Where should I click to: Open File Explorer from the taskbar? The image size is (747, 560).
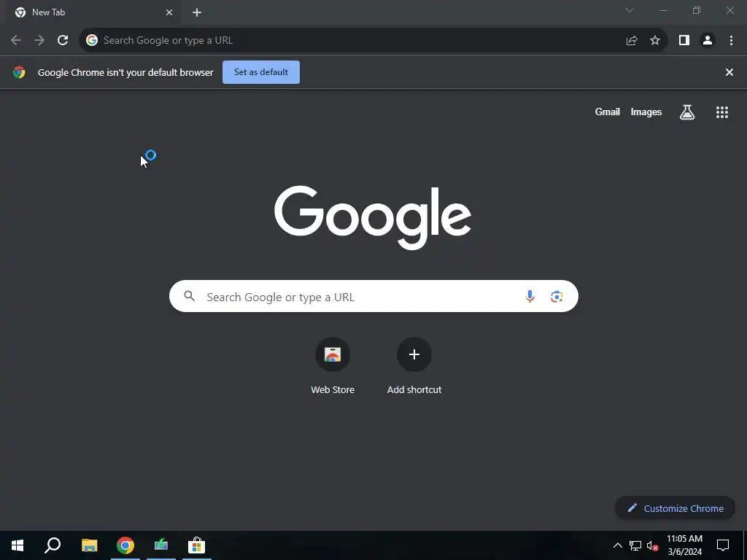[90, 545]
